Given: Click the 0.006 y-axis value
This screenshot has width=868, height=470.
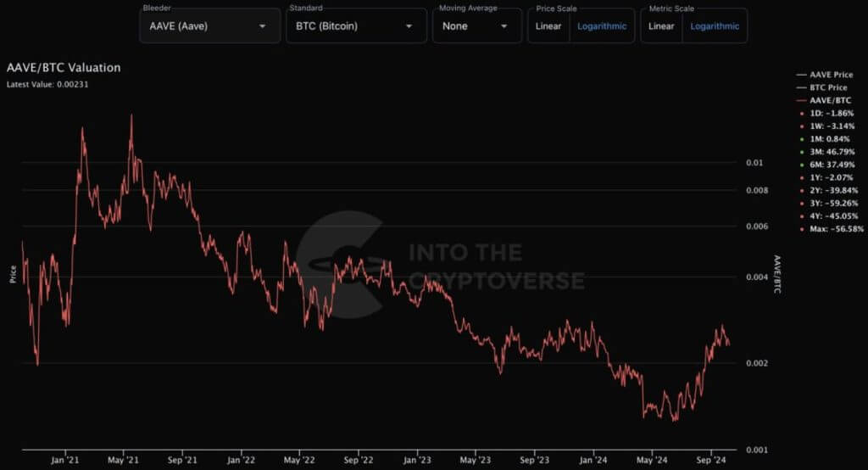Looking at the screenshot, I should (x=757, y=227).
